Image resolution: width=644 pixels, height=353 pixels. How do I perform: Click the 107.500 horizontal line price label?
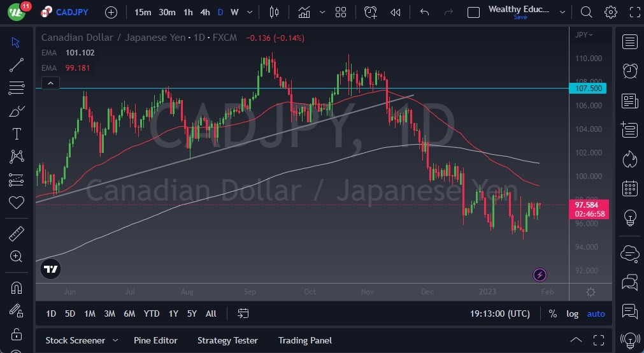click(x=589, y=89)
